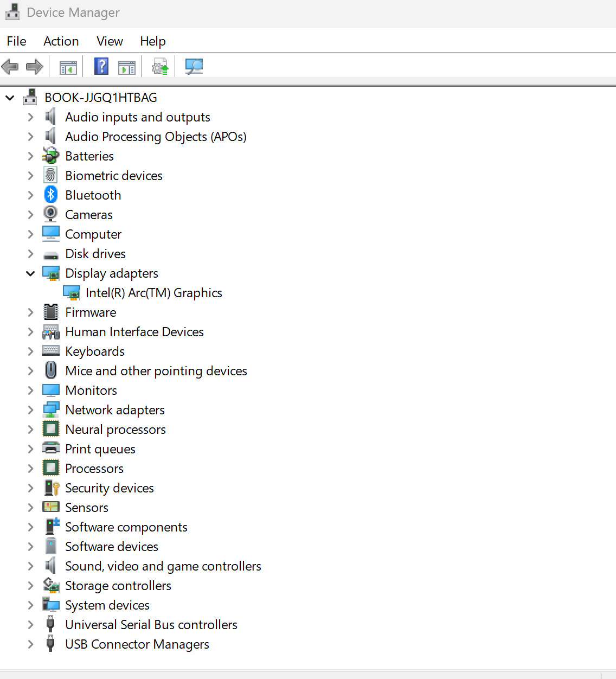The height and width of the screenshot is (679, 616).
Task: Expand the Audio Processing Objects (APOs) node
Action: pos(30,137)
